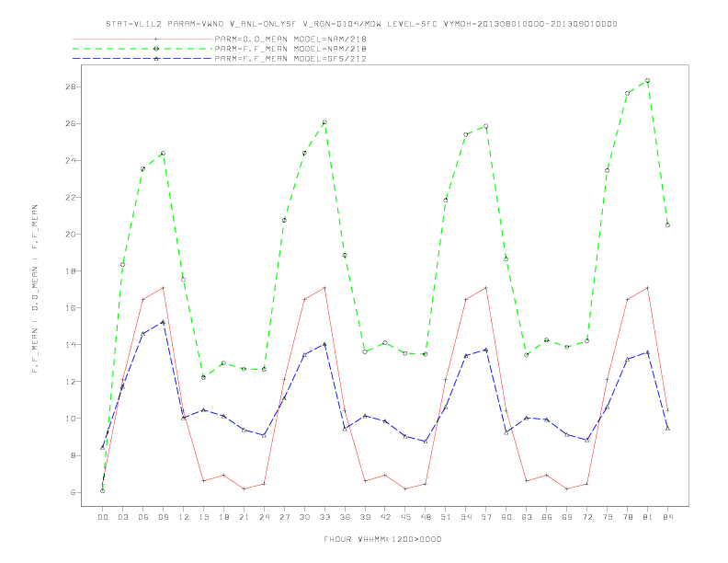Click x-axis tick label 27
The height and width of the screenshot is (563, 728).
click(x=284, y=517)
